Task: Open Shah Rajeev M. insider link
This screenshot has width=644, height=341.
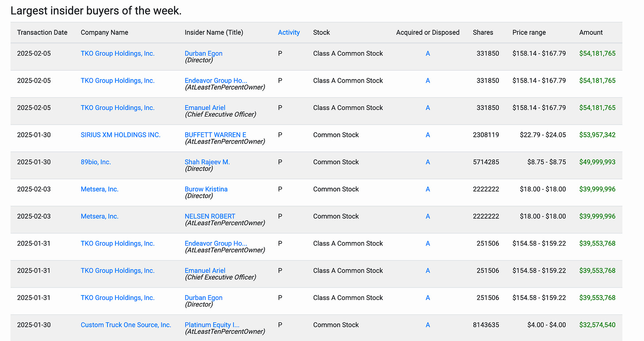Action: [x=207, y=162]
